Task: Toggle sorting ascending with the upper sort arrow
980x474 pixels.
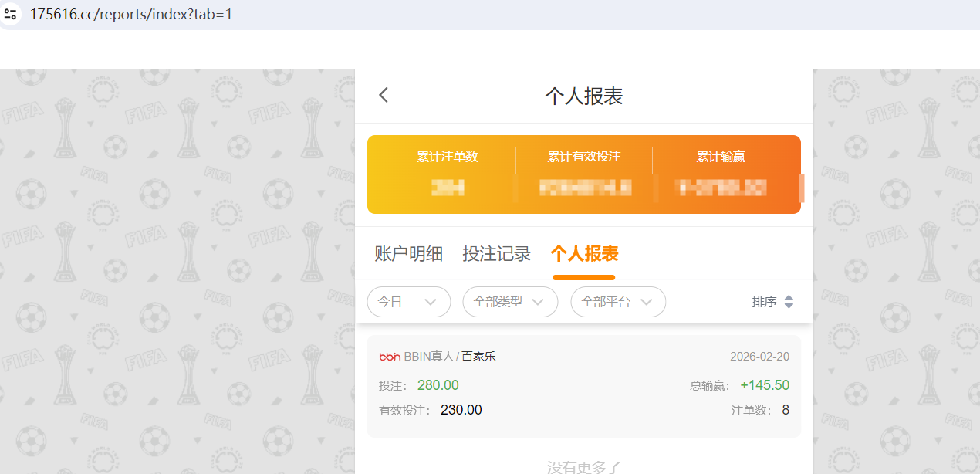Action: 790,298
